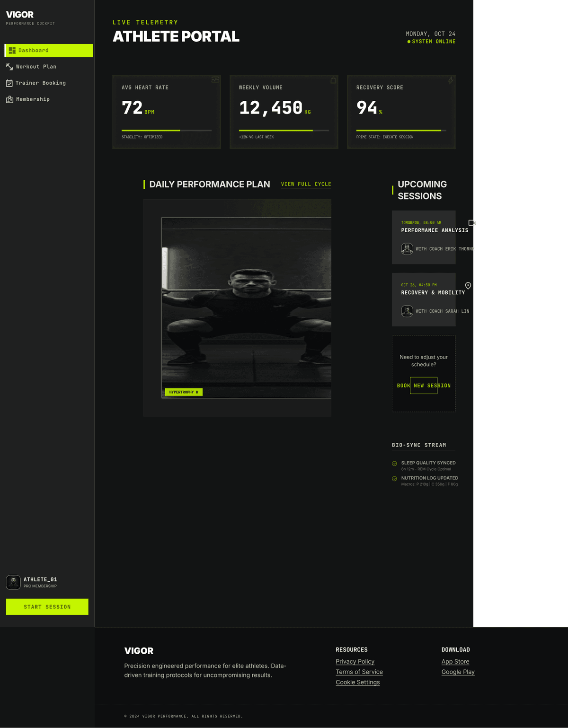568x728 pixels.
Task: Click Coach Sarah Lin's avatar
Action: (x=407, y=311)
